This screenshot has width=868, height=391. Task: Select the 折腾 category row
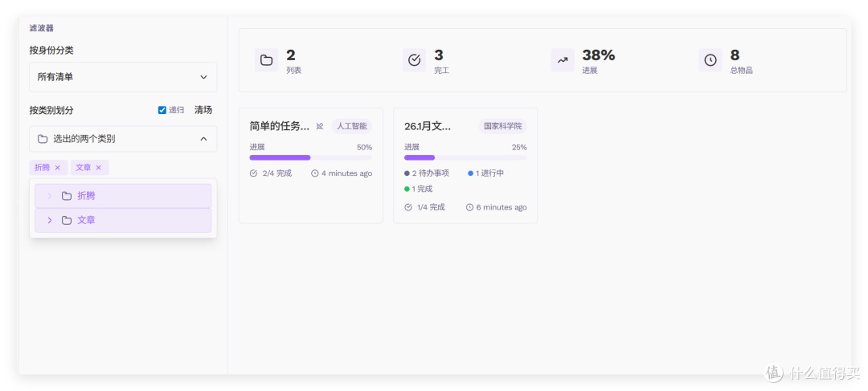tap(123, 196)
